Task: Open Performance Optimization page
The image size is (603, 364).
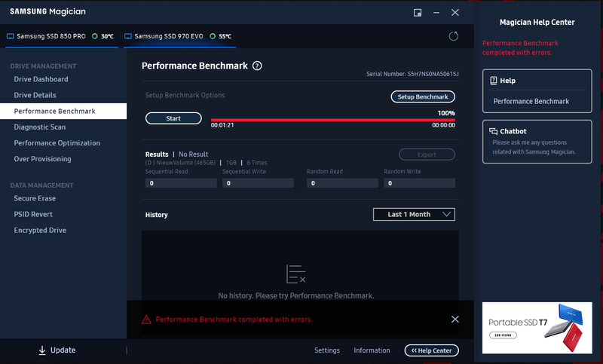Action: pos(57,143)
